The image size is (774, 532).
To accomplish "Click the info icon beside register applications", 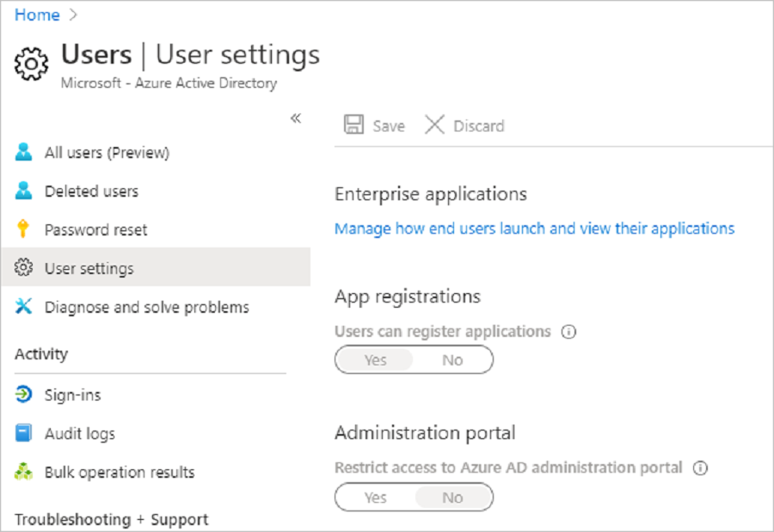I will (568, 332).
